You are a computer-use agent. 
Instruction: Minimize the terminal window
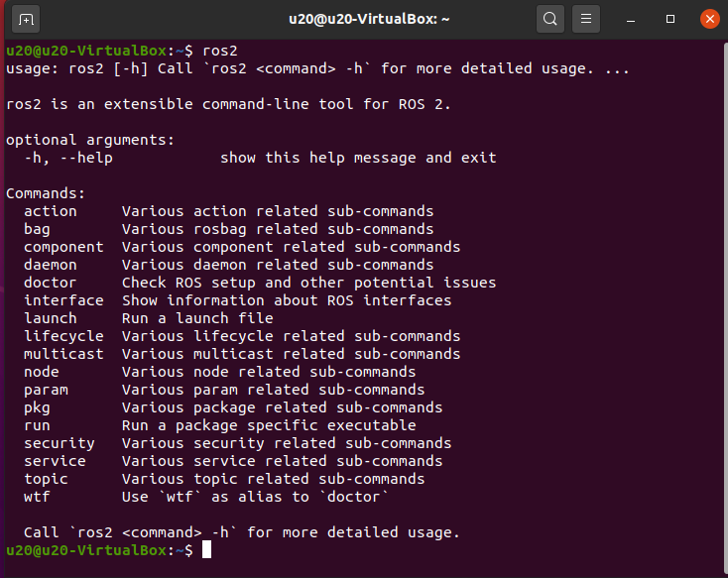coord(635,19)
